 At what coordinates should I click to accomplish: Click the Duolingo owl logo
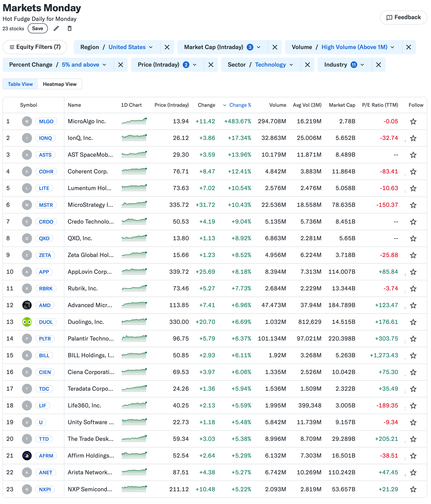27,322
